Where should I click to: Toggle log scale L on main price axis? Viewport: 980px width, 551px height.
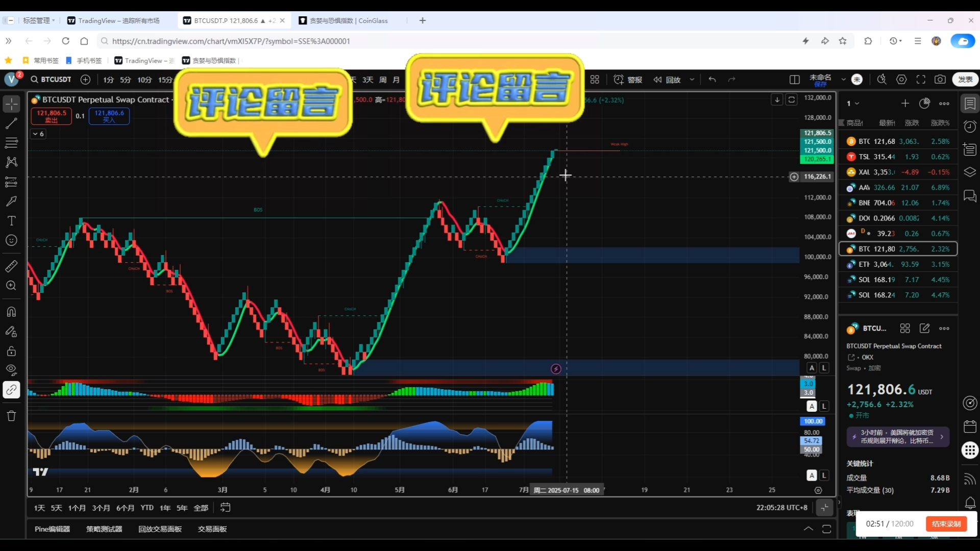[823, 368]
